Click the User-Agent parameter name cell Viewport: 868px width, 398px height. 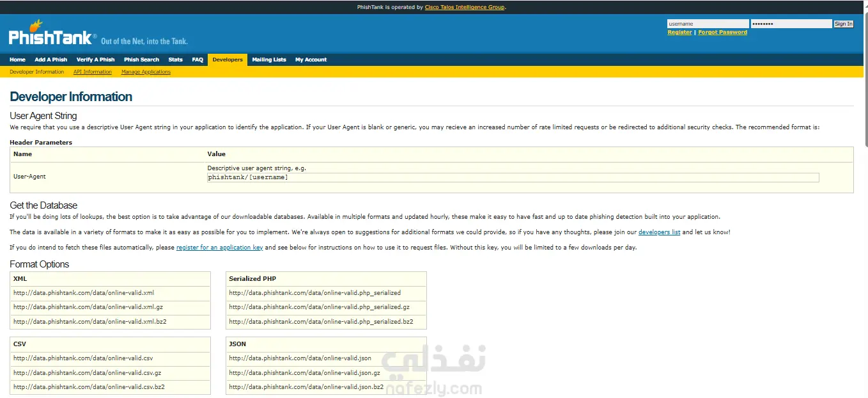[29, 176]
